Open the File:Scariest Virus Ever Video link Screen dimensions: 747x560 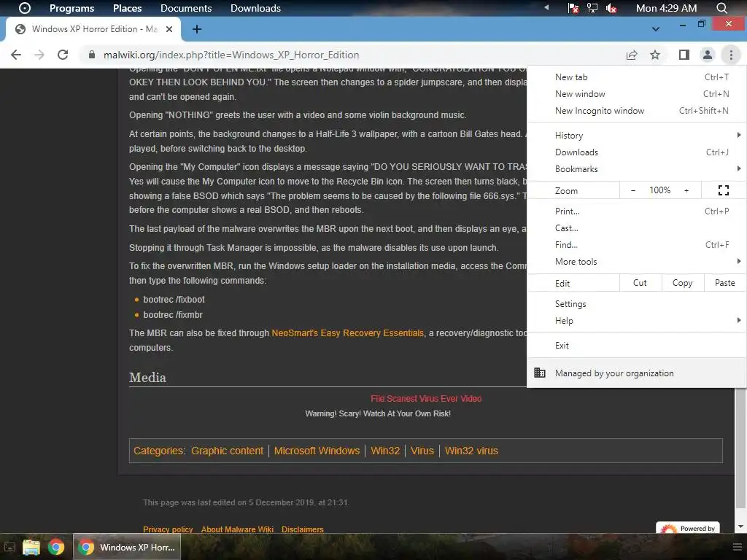(426, 399)
